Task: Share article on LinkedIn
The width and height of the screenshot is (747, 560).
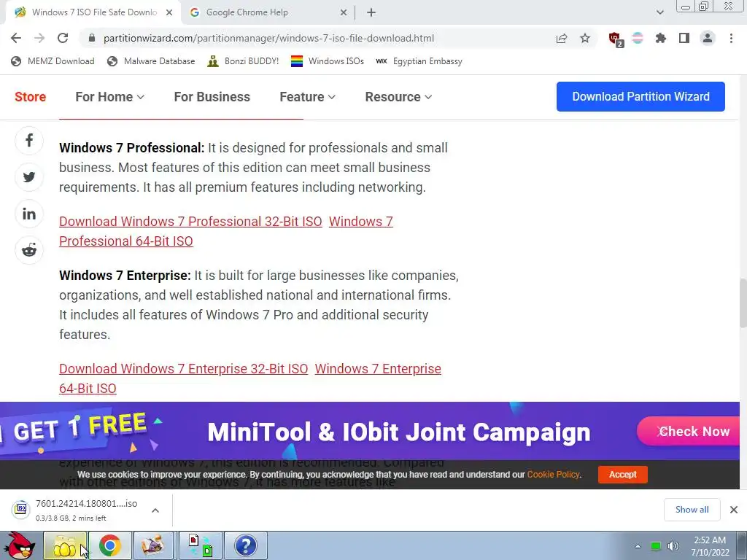Action: 29,214
